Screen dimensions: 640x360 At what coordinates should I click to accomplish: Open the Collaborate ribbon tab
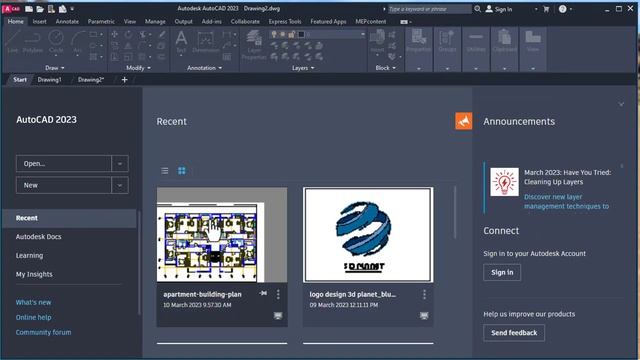pyautogui.click(x=245, y=21)
